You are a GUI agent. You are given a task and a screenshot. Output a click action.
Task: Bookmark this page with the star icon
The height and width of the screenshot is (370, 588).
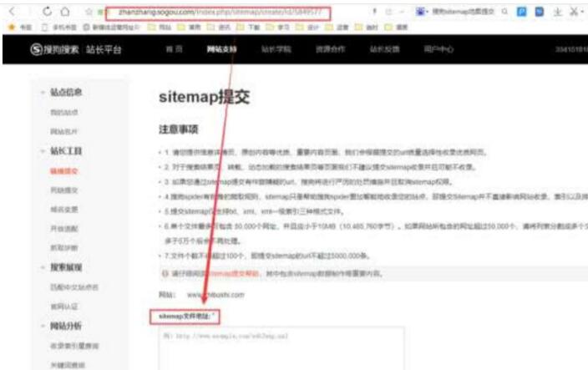[89, 12]
